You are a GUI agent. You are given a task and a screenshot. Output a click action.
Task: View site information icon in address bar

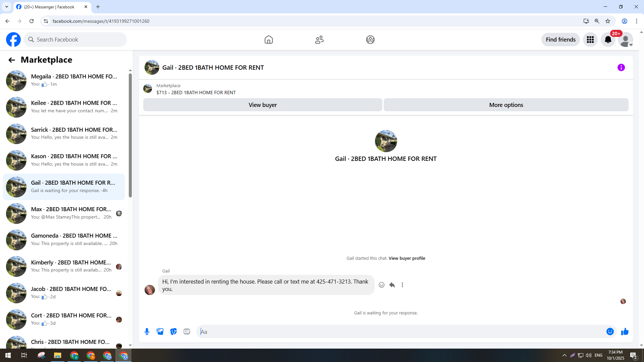tap(46, 21)
